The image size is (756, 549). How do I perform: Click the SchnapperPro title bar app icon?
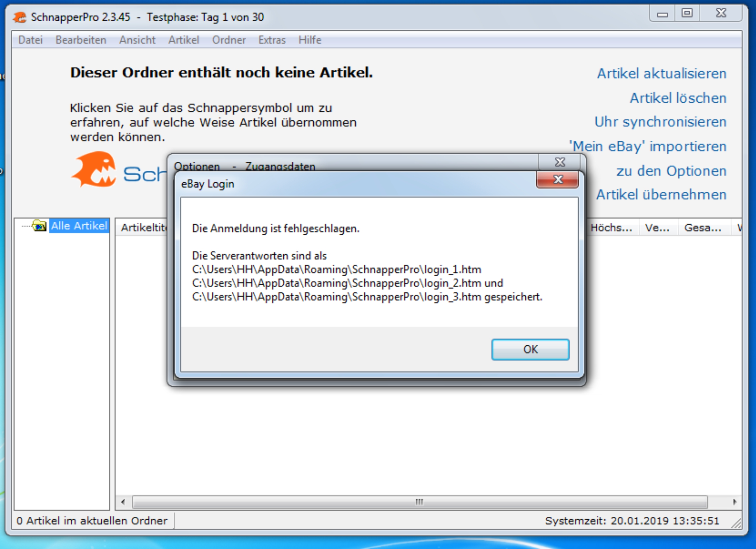pos(20,17)
